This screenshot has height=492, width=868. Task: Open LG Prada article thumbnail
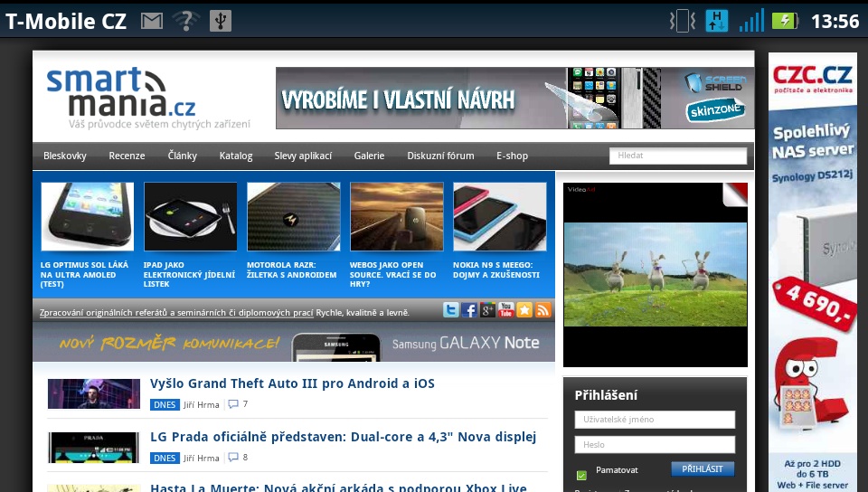(x=93, y=447)
